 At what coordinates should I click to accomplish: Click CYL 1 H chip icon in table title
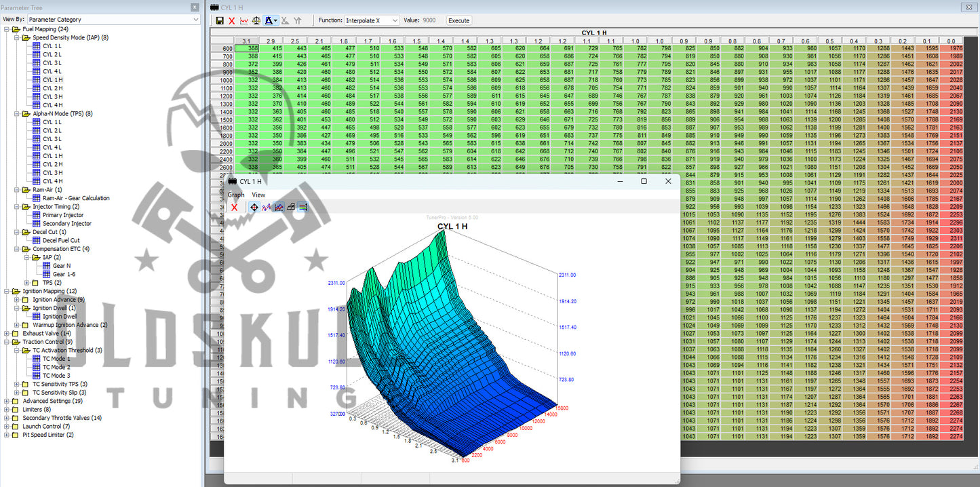coord(215,7)
